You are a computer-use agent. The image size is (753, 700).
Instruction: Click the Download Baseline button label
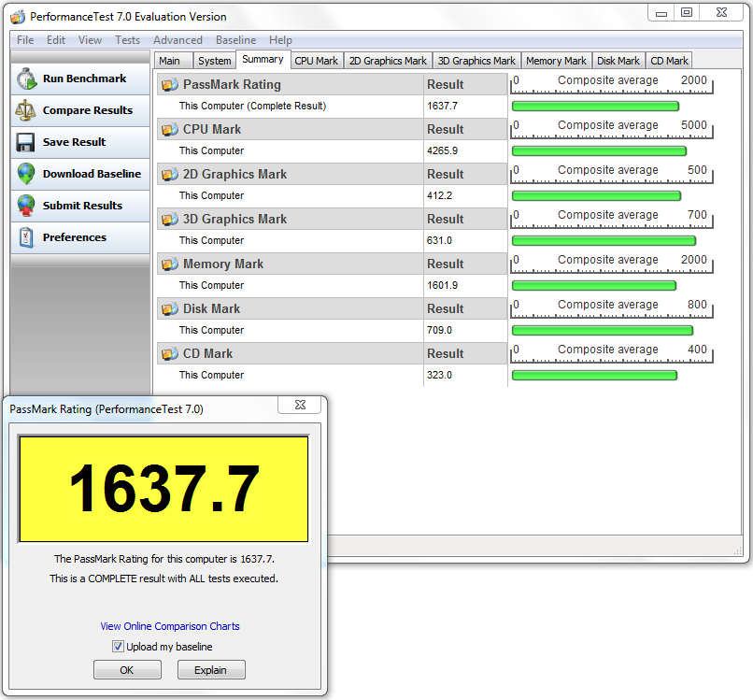click(92, 174)
